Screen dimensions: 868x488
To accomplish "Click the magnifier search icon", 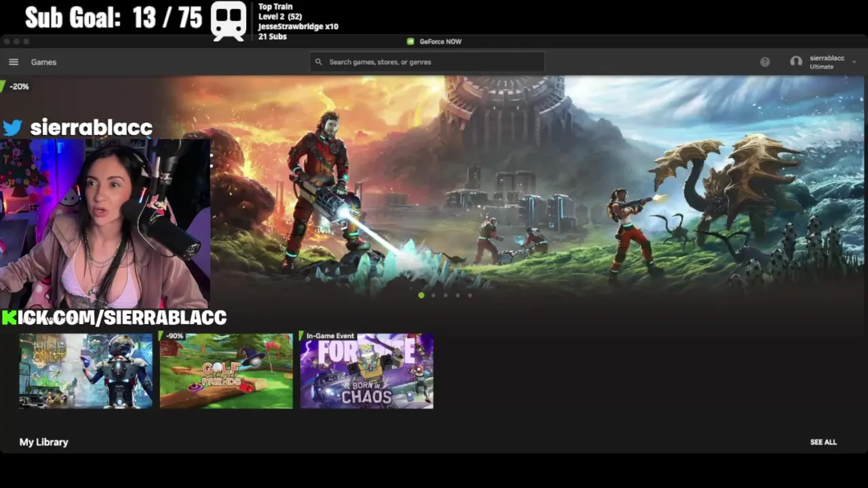I will pos(319,62).
